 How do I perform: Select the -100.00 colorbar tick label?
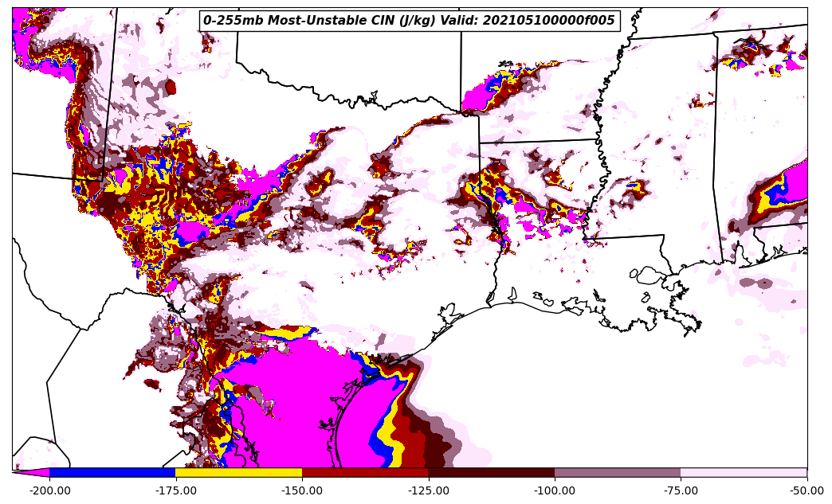(x=555, y=490)
